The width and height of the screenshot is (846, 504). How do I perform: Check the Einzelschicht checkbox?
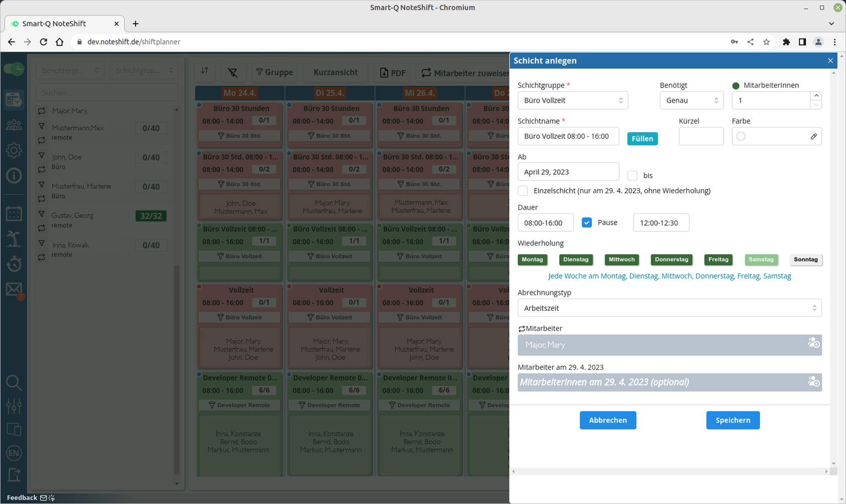coord(523,191)
